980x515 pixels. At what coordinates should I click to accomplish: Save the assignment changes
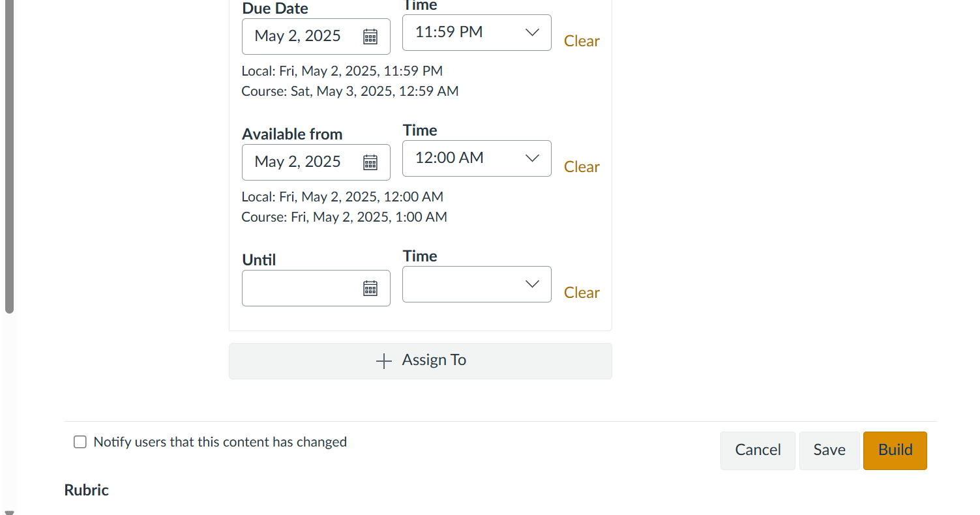tap(829, 450)
